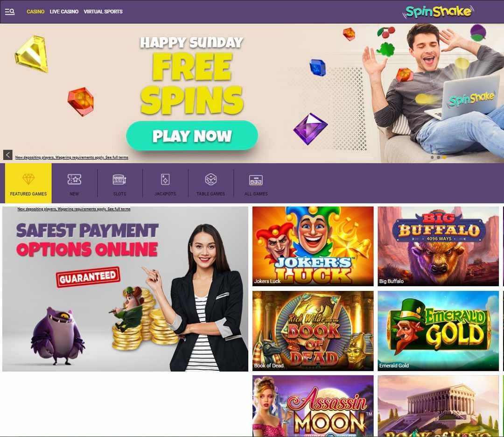Switch to the Live Casino tab
Screen dimensions: 504x437
[x=64, y=12]
